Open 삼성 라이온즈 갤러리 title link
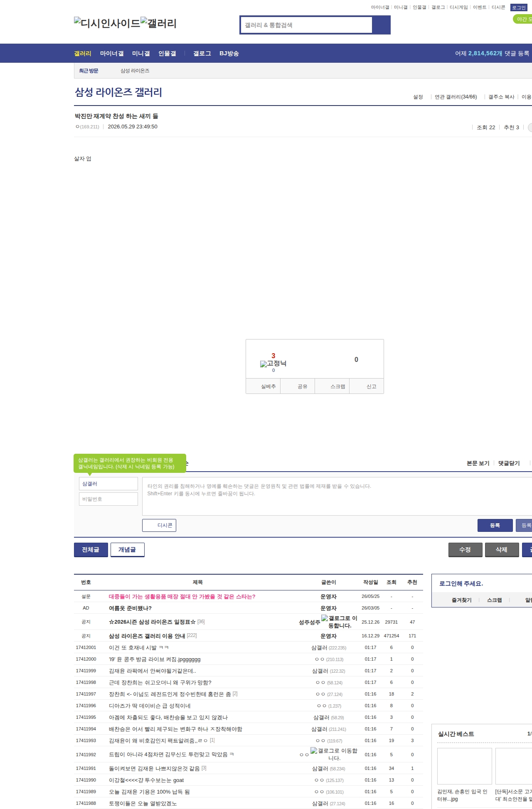The width and height of the screenshot is (532, 809). pyautogui.click(x=118, y=92)
